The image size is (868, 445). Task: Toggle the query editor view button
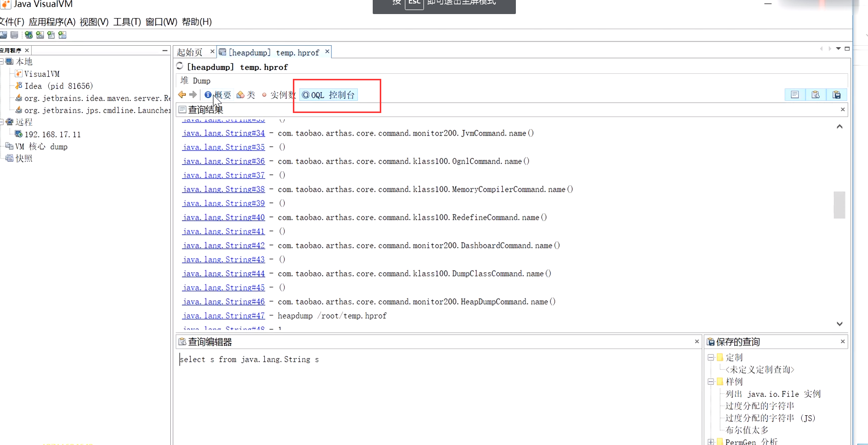tap(816, 94)
